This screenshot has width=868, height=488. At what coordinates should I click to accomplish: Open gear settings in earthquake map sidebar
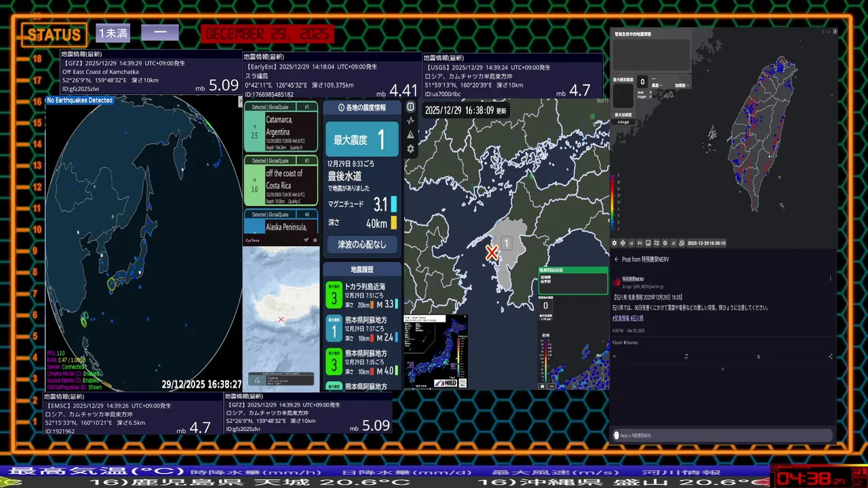(x=410, y=149)
